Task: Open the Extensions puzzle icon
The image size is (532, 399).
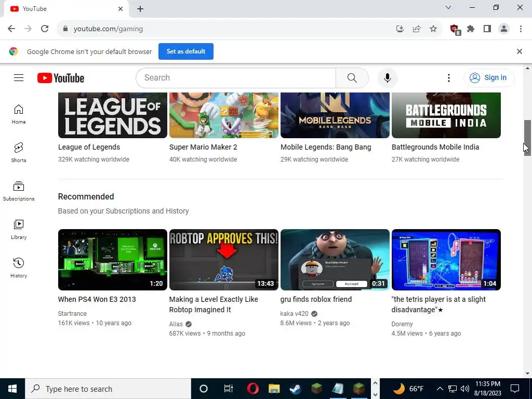Action: (471, 29)
